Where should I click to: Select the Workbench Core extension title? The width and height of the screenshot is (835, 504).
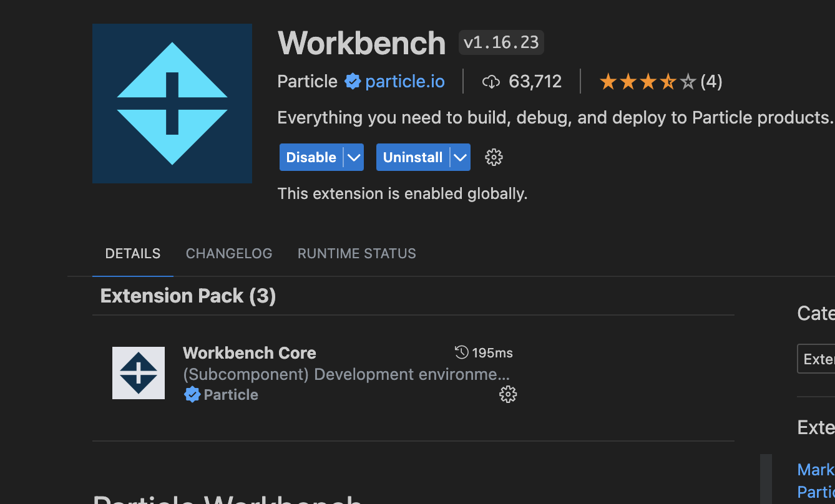tap(250, 352)
